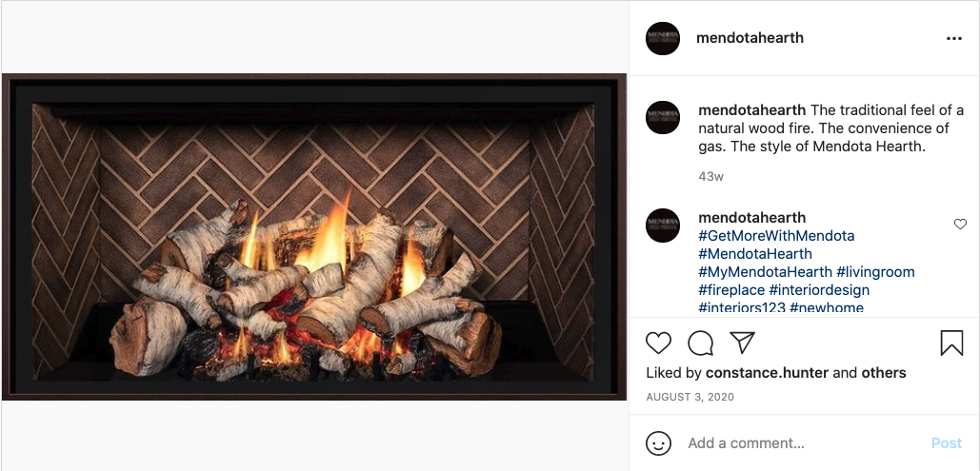Open the #fireplace hashtag
This screenshot has height=471, width=980.
[x=731, y=290]
